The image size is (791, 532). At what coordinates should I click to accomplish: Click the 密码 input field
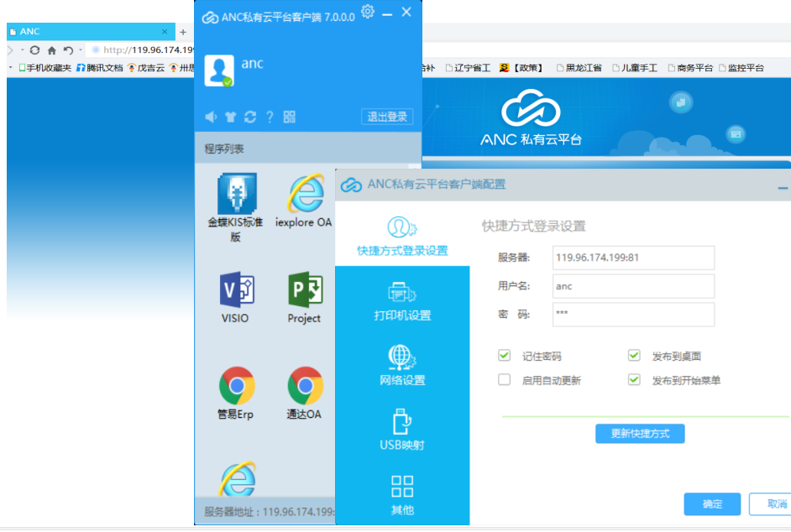633,314
